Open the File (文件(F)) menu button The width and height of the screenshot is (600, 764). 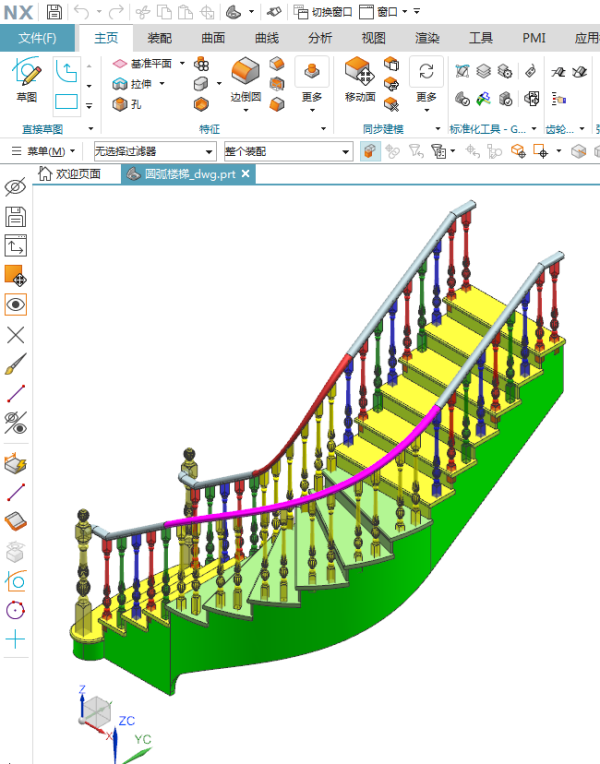pyautogui.click(x=37, y=38)
